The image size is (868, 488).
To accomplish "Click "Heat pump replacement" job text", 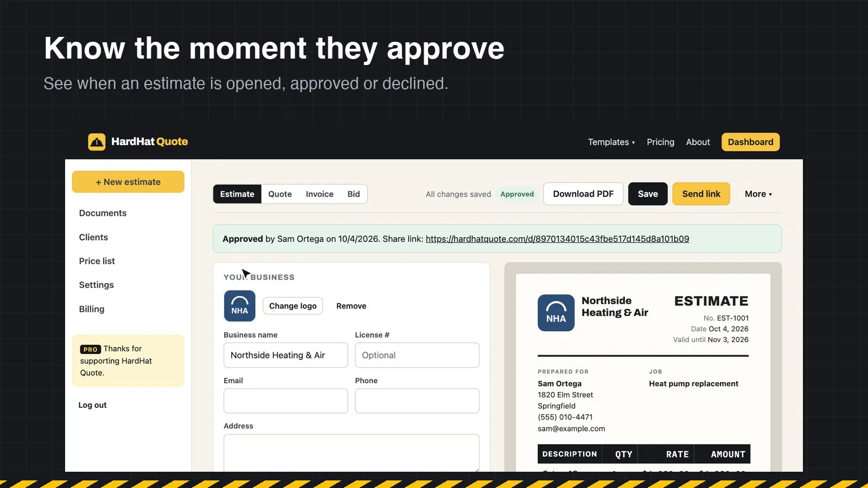I will click(694, 383).
